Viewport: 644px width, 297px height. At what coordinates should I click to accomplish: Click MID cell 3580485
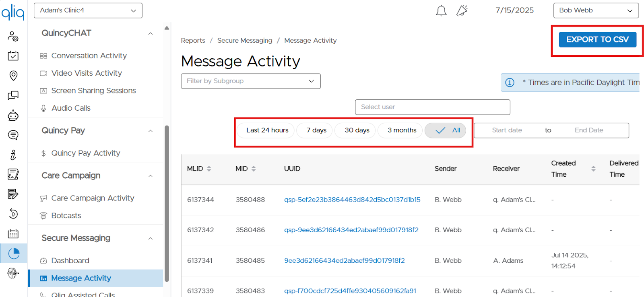pos(250,260)
